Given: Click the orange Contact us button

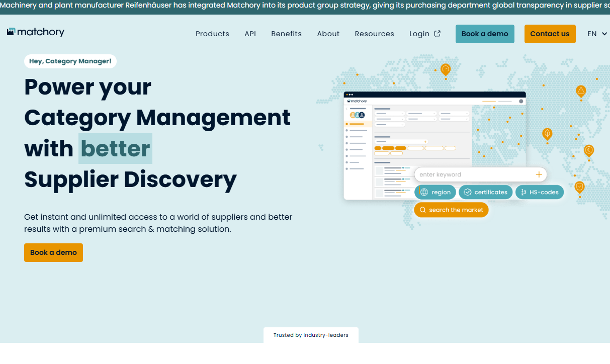Looking at the screenshot, I should (x=550, y=34).
